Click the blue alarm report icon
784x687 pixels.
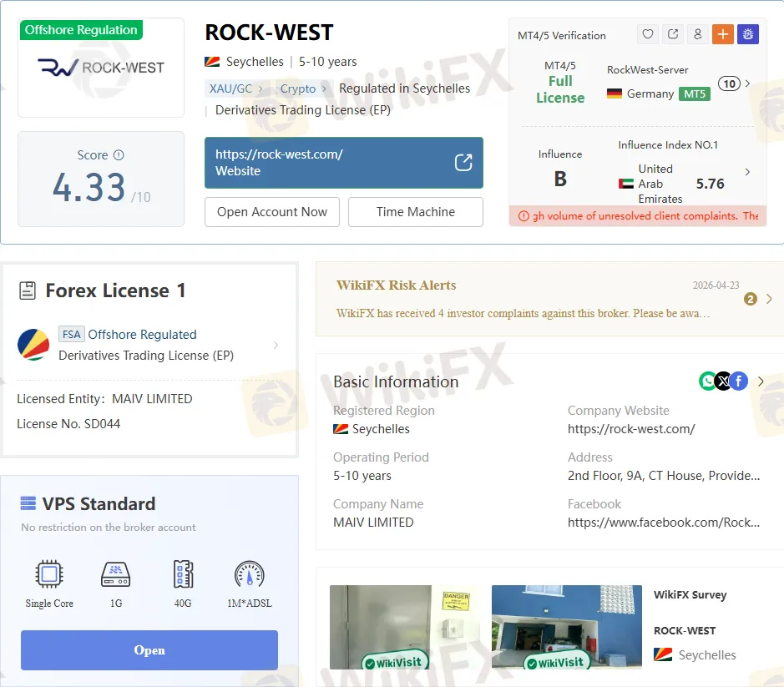click(747, 34)
